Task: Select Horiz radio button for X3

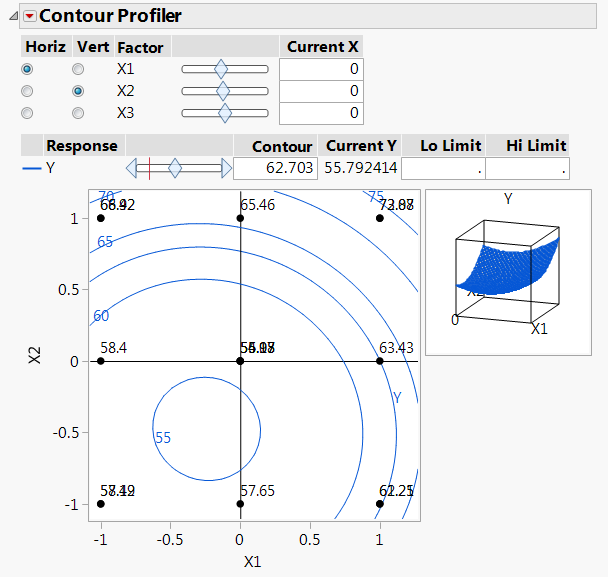Action: pyautogui.click(x=27, y=113)
